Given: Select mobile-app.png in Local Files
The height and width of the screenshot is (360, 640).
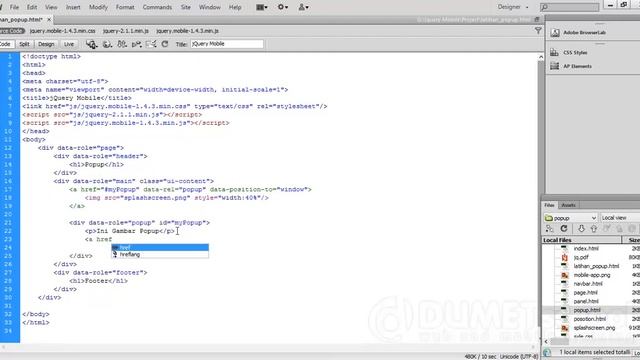Looking at the screenshot, I should (x=591, y=275).
